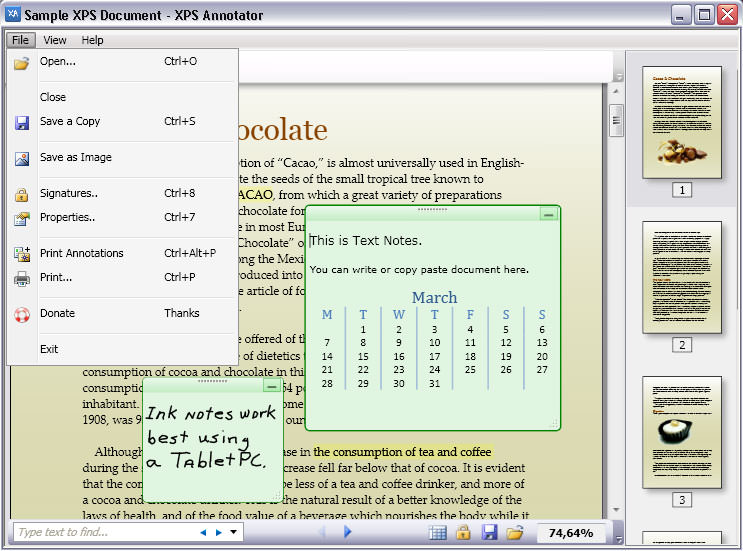Viewport: 743px width, 551px height.
Task: Open the Help menu
Action: (x=92, y=40)
